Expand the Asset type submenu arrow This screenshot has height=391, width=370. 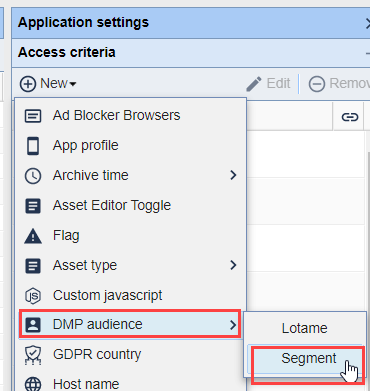pyautogui.click(x=233, y=265)
